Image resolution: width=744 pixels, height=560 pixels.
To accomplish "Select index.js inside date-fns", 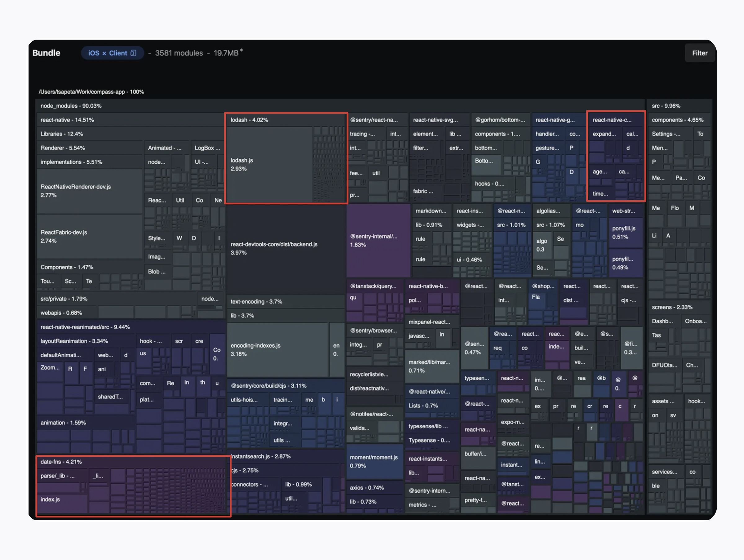I will (62, 503).
